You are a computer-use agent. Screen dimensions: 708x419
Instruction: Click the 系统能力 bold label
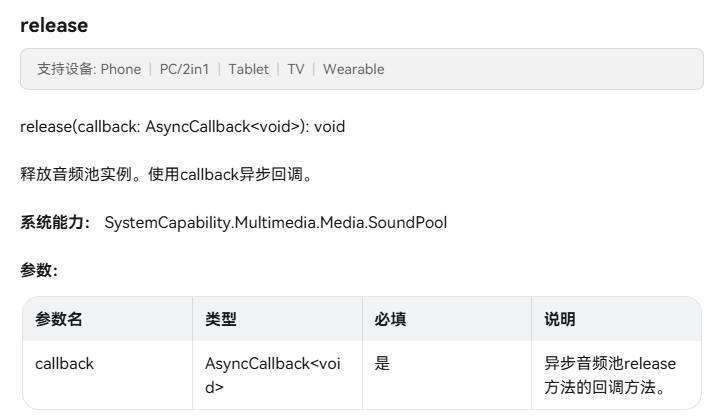(x=57, y=222)
